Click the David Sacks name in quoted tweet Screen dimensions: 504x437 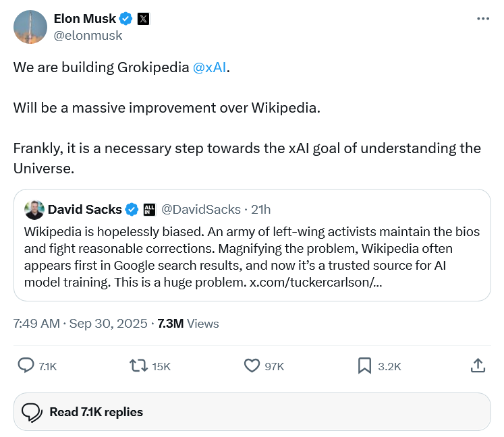coord(84,209)
